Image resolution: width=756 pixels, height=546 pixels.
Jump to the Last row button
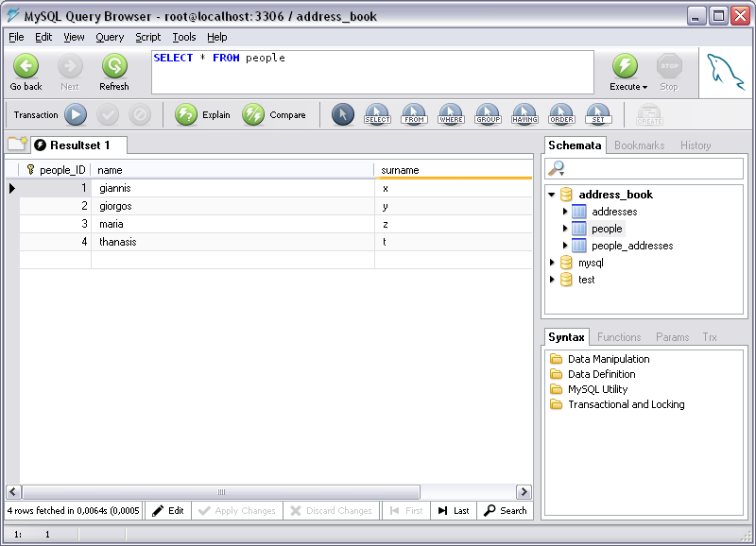[454, 510]
